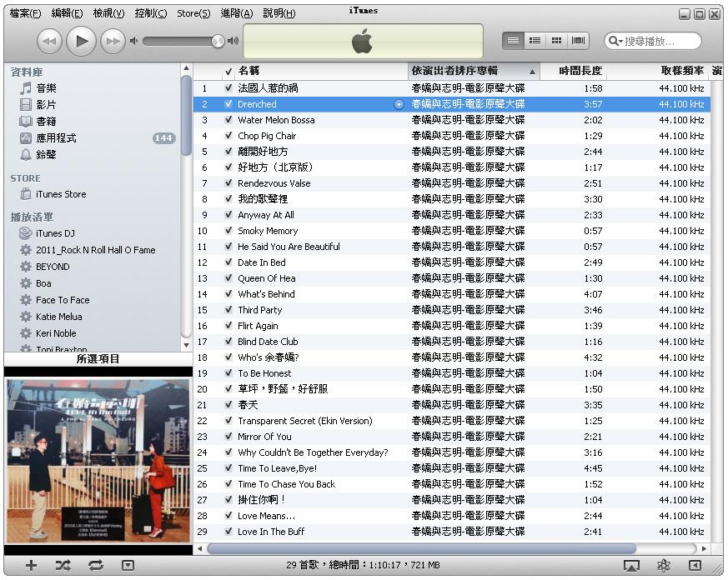
Task: Open the 檔案(F) menu
Action: tap(26, 13)
